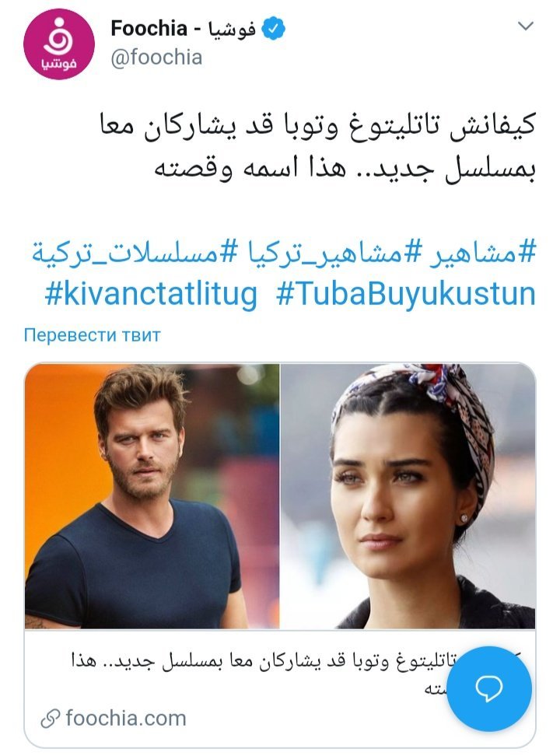560x756 pixels.
Task: Click the @foochia handle
Action: click(156, 58)
